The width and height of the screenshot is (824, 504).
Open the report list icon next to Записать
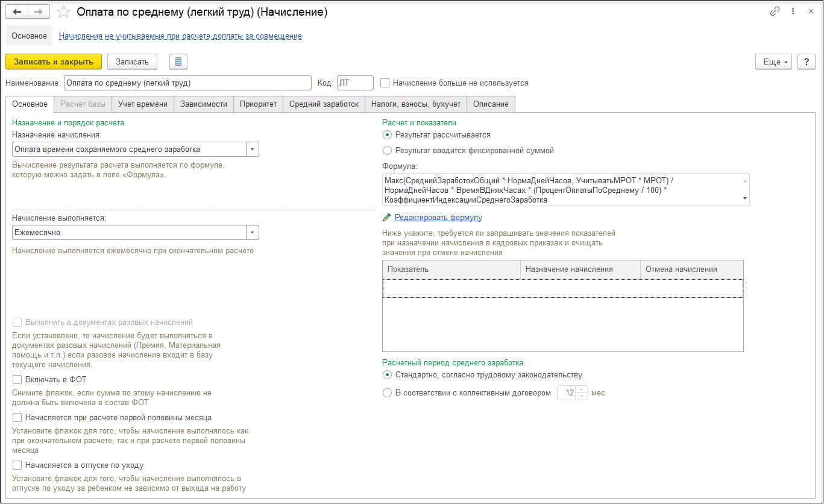[x=178, y=61]
